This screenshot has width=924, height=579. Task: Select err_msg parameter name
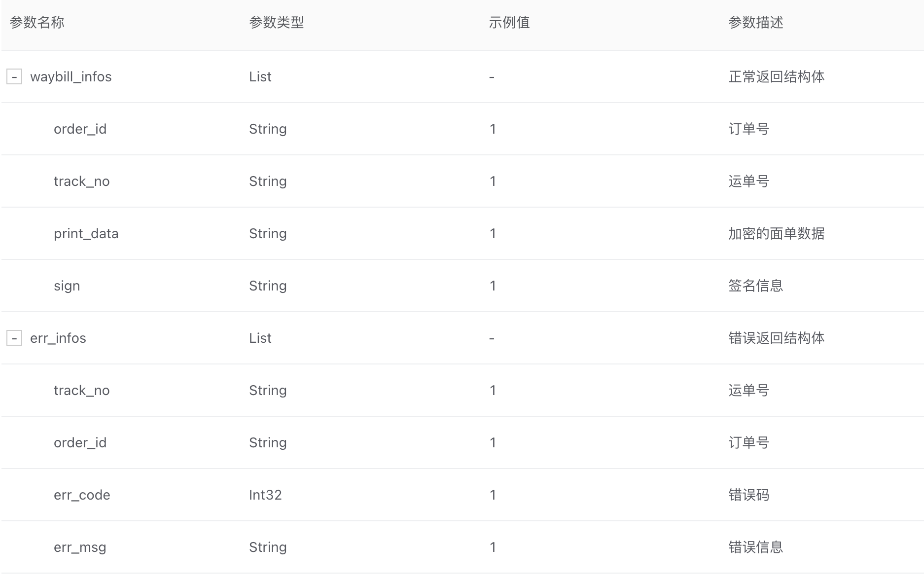[x=80, y=547]
